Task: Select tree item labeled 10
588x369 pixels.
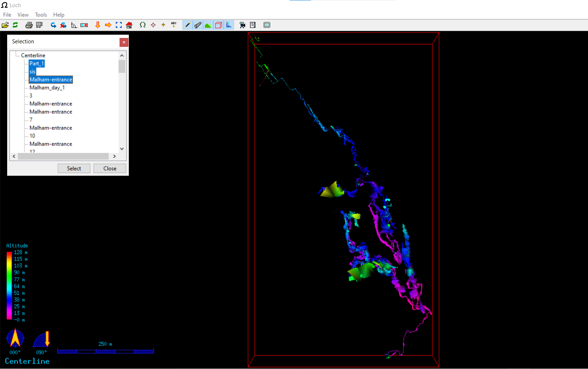Action: pyautogui.click(x=32, y=136)
